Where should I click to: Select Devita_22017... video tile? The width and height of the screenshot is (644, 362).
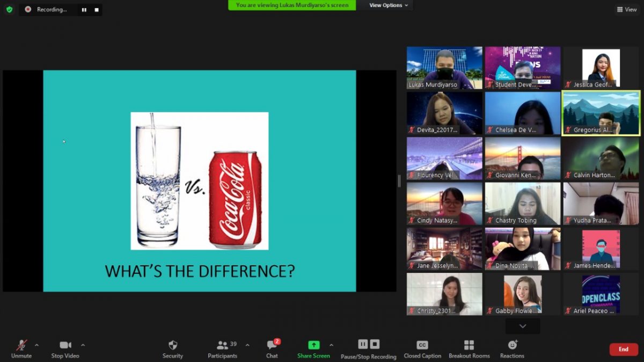coord(444,113)
